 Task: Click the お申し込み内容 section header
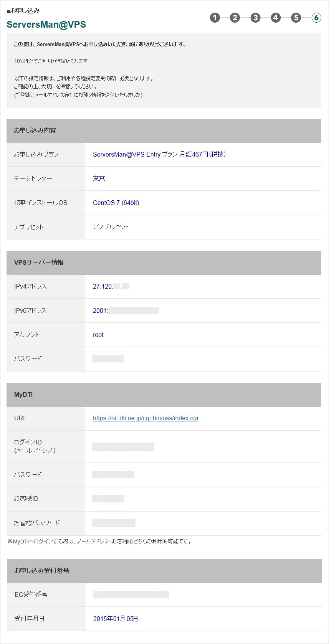[35, 130]
